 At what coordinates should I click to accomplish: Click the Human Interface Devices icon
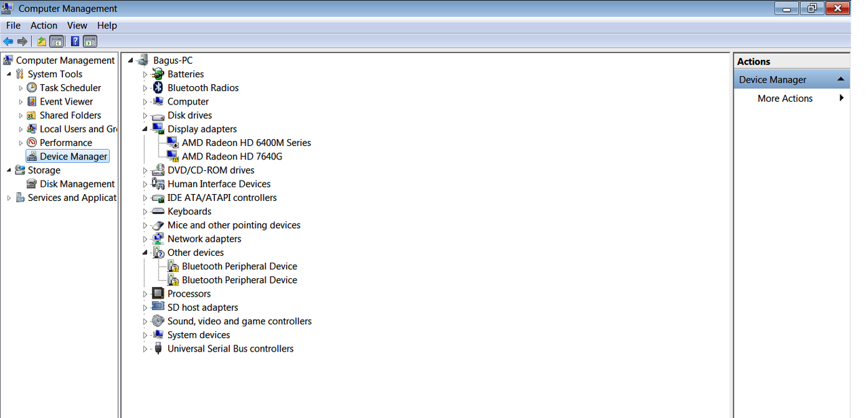pyautogui.click(x=158, y=184)
